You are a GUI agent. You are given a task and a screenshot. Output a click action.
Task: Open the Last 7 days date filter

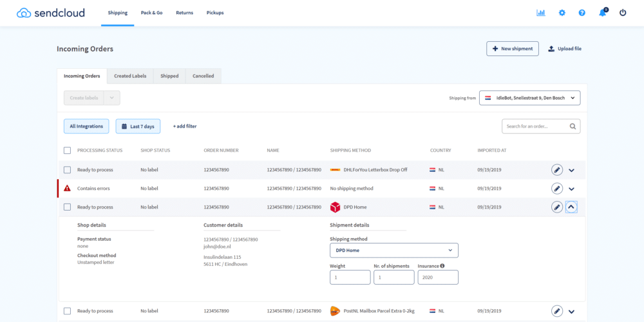[138, 126]
